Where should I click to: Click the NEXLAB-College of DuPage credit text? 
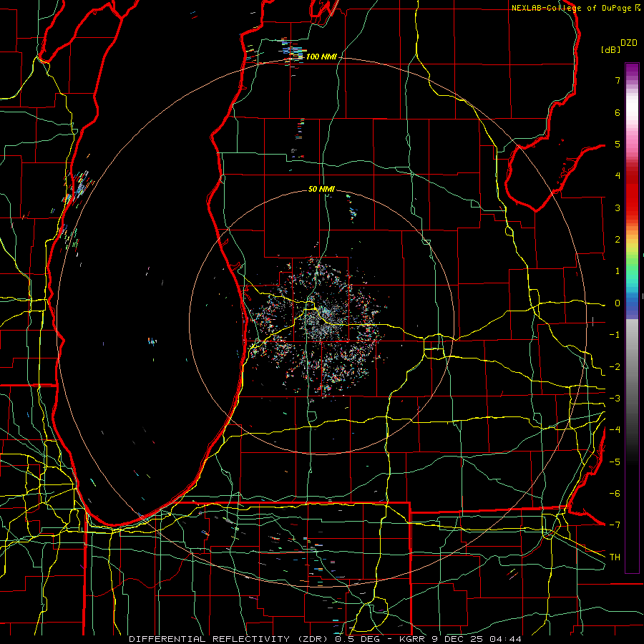(576, 8)
